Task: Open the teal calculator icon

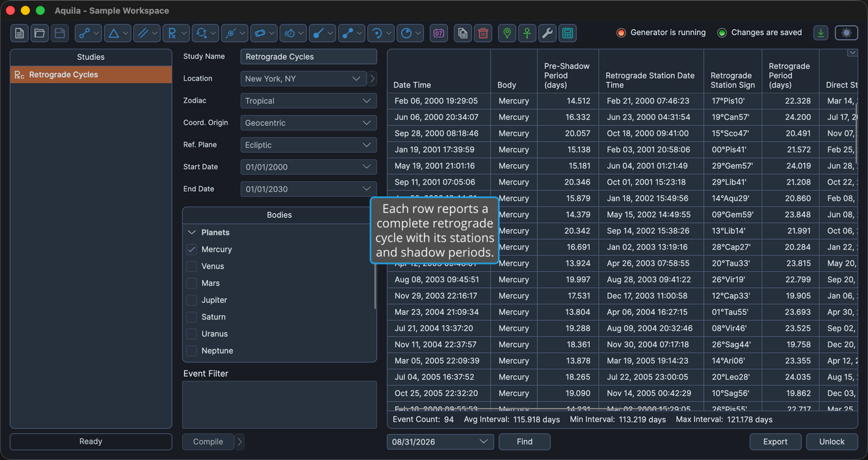Action: click(568, 33)
